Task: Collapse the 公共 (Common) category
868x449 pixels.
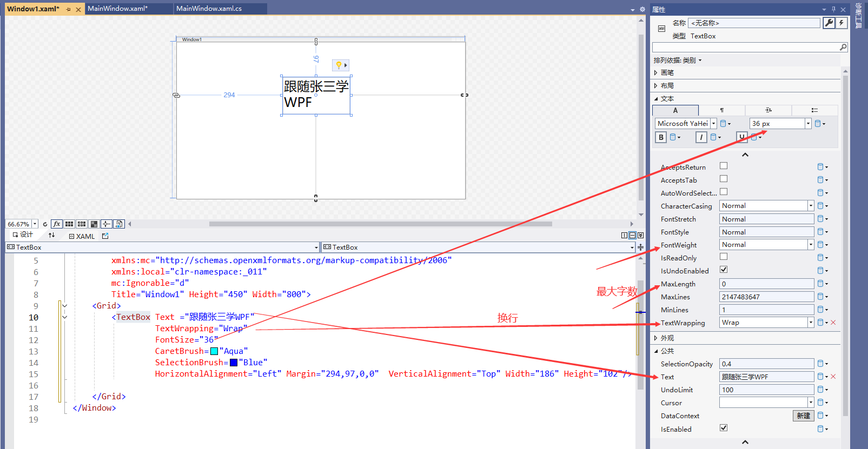Action: [655, 351]
